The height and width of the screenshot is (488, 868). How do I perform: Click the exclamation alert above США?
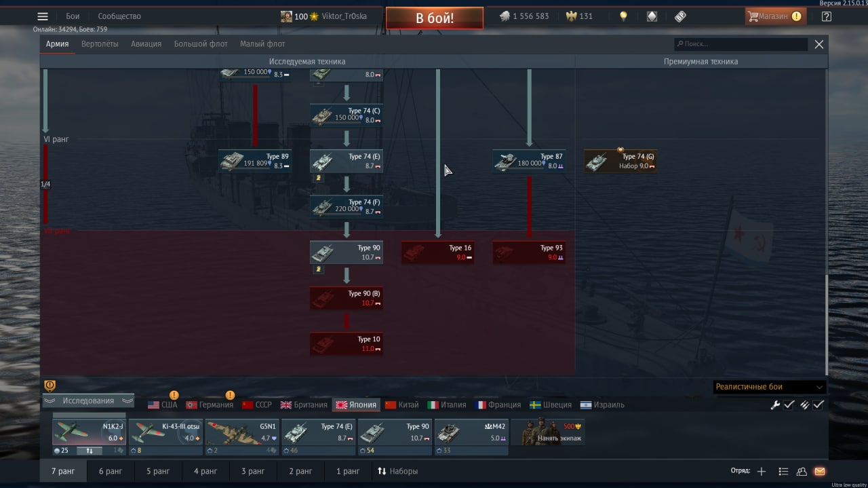174,395
